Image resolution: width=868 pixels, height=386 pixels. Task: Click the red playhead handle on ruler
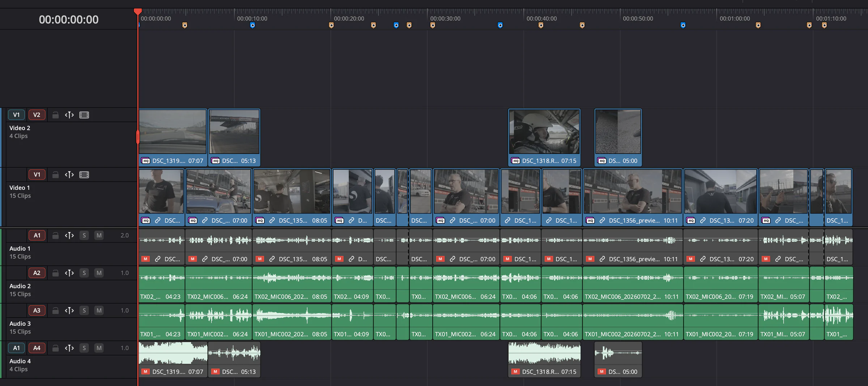(138, 12)
